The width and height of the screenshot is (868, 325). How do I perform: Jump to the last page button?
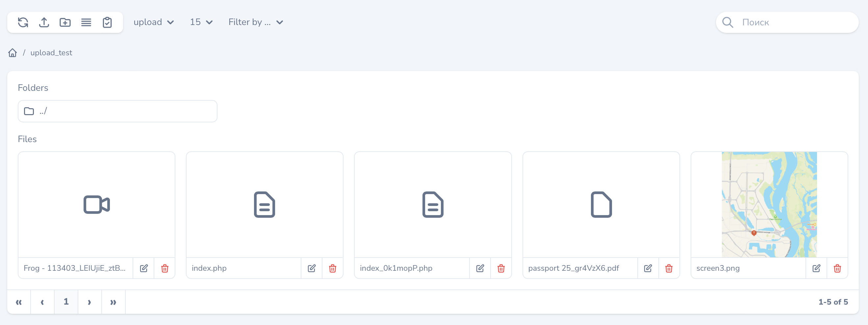click(x=113, y=302)
